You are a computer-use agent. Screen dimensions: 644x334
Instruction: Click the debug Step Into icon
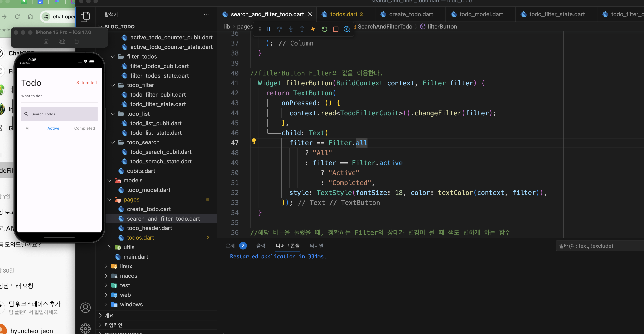[x=291, y=29]
